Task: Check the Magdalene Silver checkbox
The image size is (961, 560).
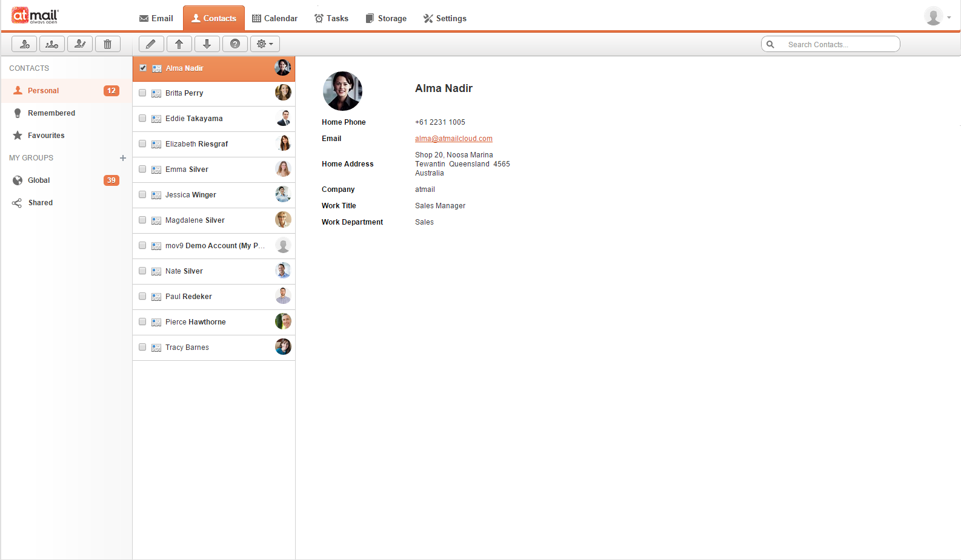Action: pos(142,220)
